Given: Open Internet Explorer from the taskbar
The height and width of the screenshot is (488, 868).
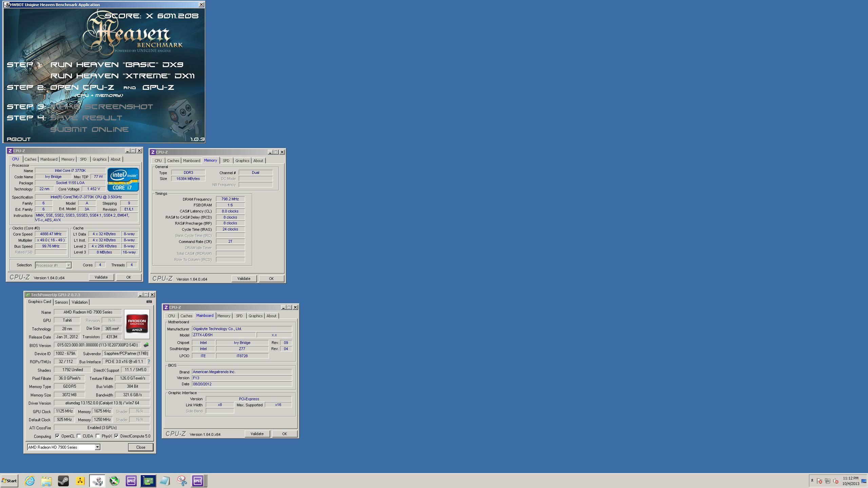Looking at the screenshot, I should (x=30, y=481).
